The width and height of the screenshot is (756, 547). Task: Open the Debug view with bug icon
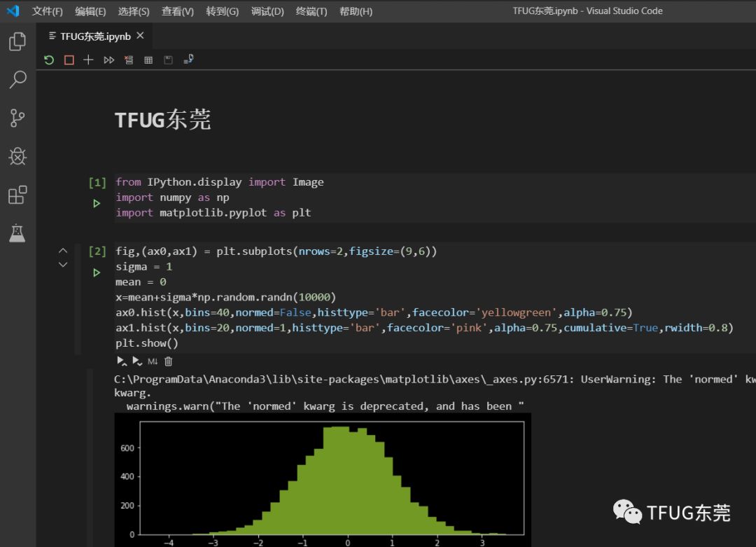(17, 156)
